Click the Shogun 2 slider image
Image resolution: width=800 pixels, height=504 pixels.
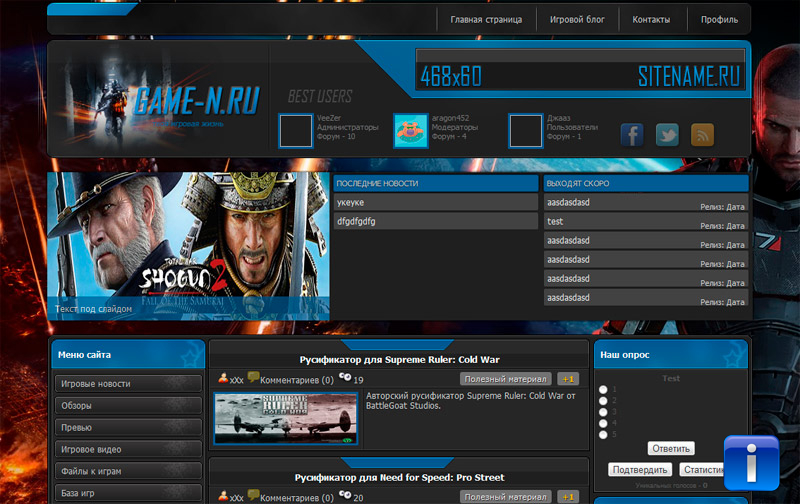(x=188, y=246)
